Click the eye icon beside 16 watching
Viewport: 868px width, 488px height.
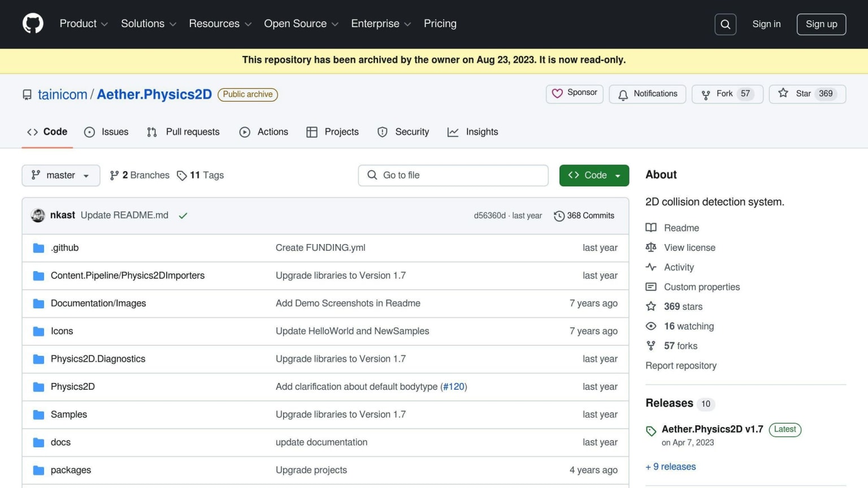point(651,326)
